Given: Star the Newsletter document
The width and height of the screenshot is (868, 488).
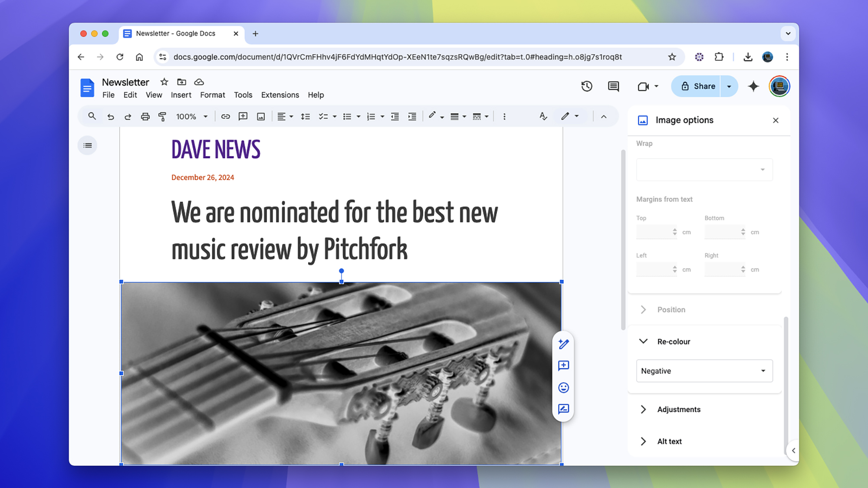Looking at the screenshot, I should point(164,82).
